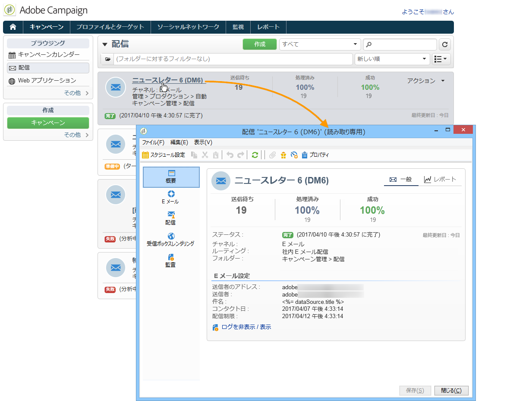Open the 表示(V) menu
Image resolution: width=532 pixels, height=401 pixels.
point(203,142)
